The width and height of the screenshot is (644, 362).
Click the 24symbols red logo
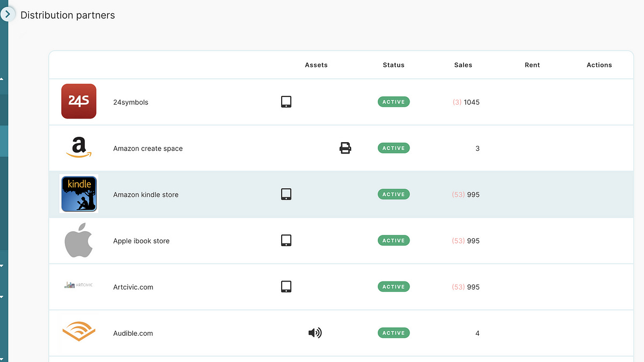[79, 101]
